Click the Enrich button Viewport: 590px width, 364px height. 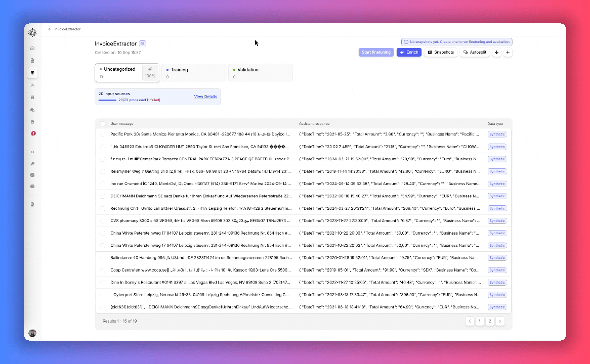tap(409, 52)
